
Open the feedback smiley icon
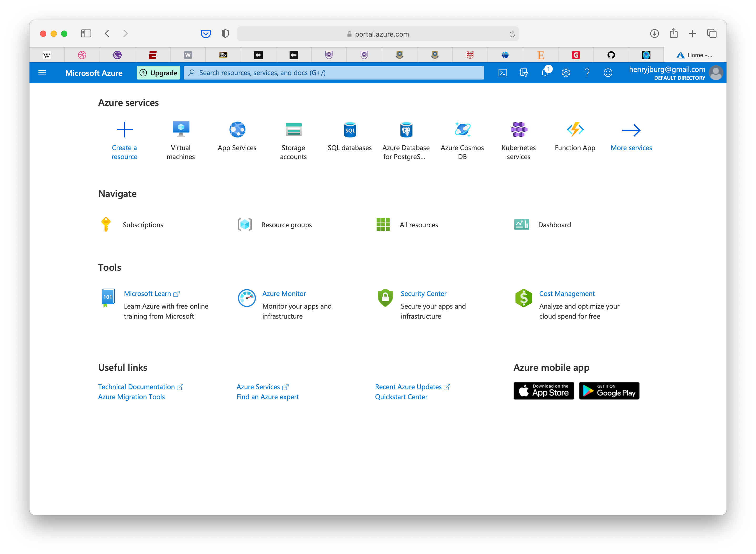coord(608,73)
